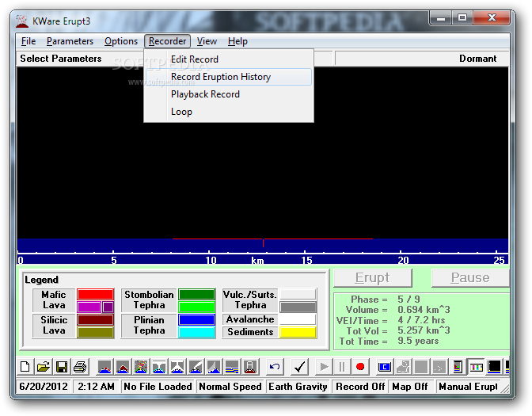
Task: Click the blue C screen icon
Action: point(385,367)
